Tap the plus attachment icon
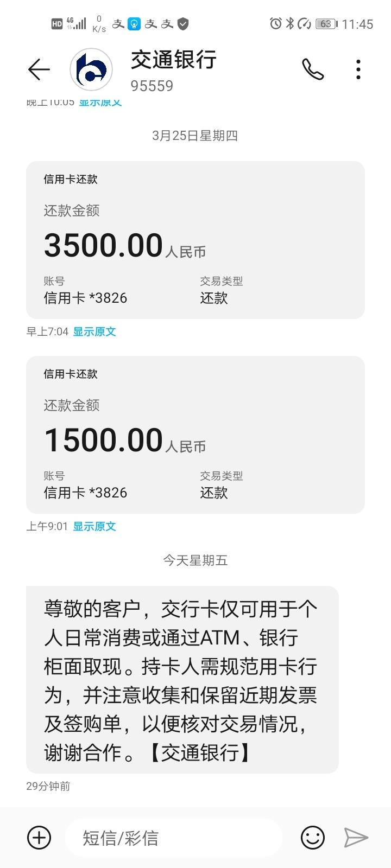The width and height of the screenshot is (391, 868). [39, 837]
